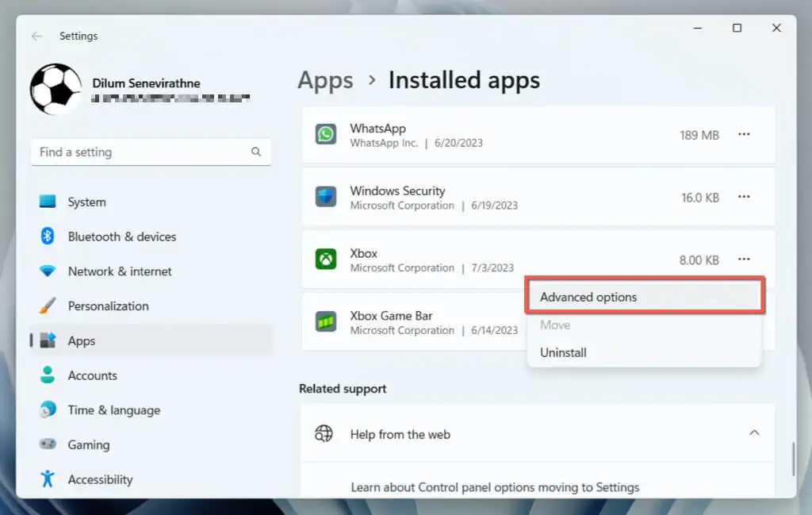Open the System settings icon
The image size is (812, 515).
(48, 202)
